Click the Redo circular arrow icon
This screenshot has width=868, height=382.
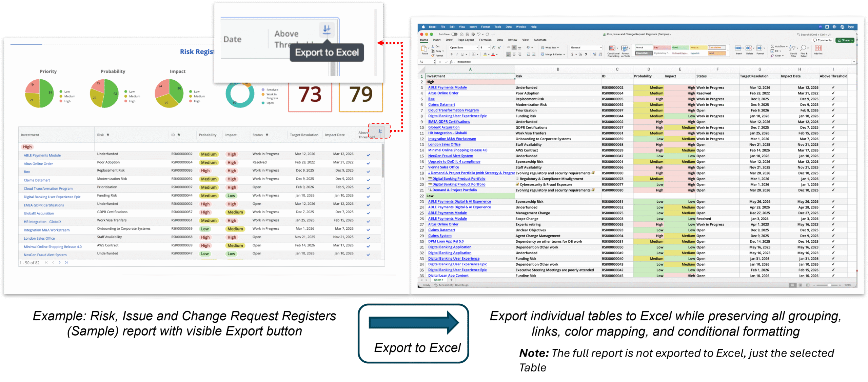point(487,34)
